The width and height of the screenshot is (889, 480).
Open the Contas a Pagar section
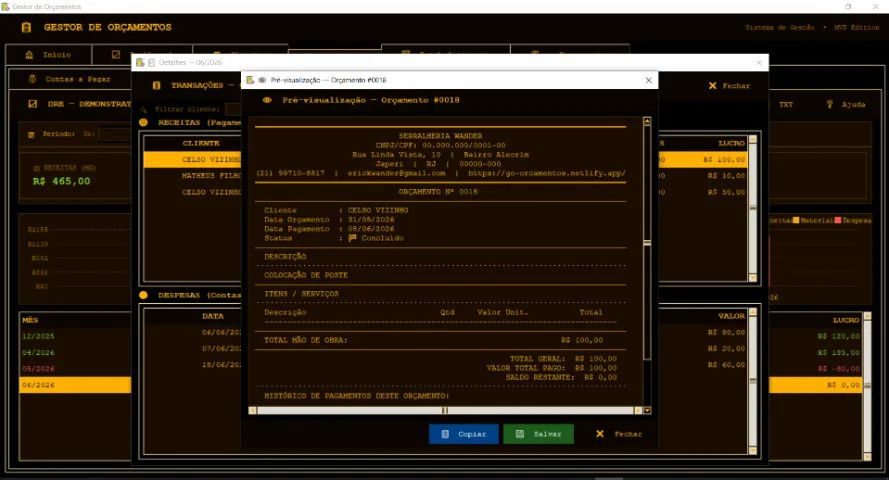click(70, 79)
